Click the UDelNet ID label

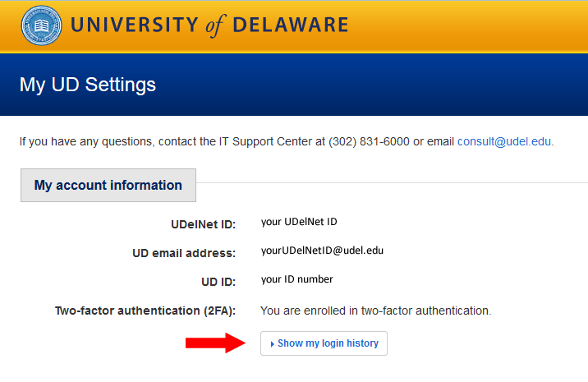point(203,224)
